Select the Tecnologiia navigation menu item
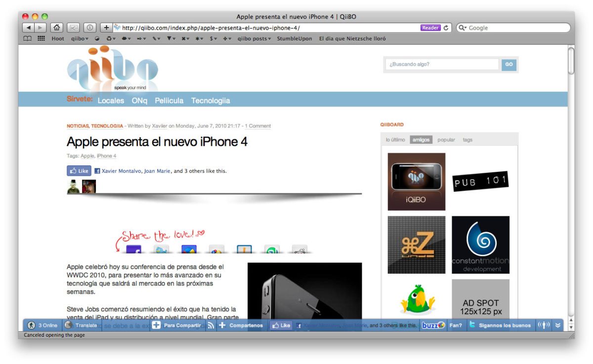This screenshot has width=593, height=364. point(211,100)
